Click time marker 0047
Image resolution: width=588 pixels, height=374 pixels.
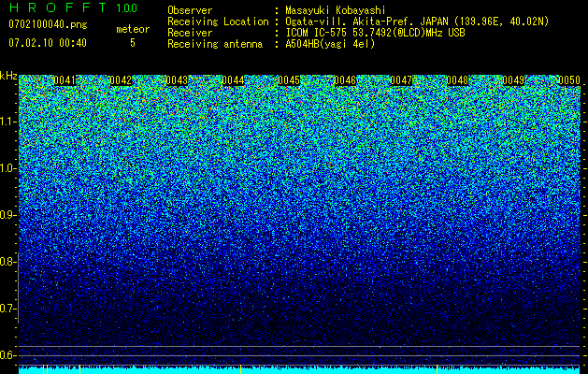401,80
